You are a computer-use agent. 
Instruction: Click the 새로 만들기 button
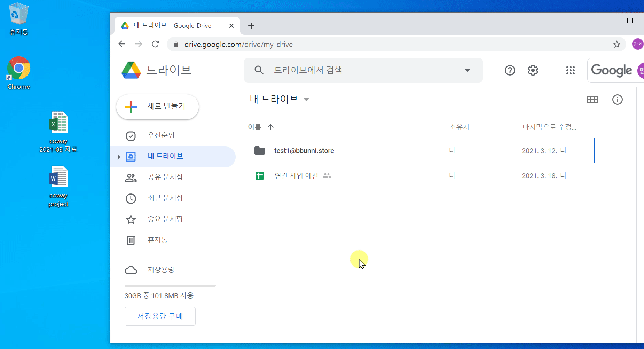pos(157,106)
